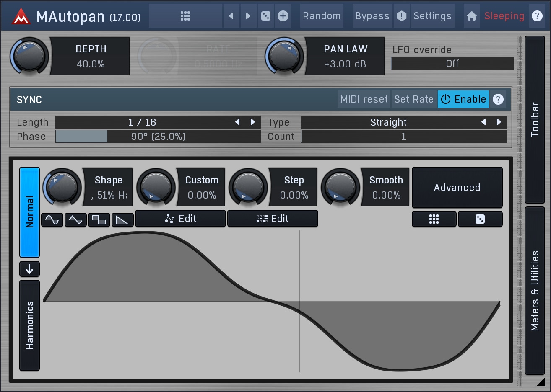Open the SYNC section help icon
This screenshot has height=392, width=551.
(x=498, y=99)
